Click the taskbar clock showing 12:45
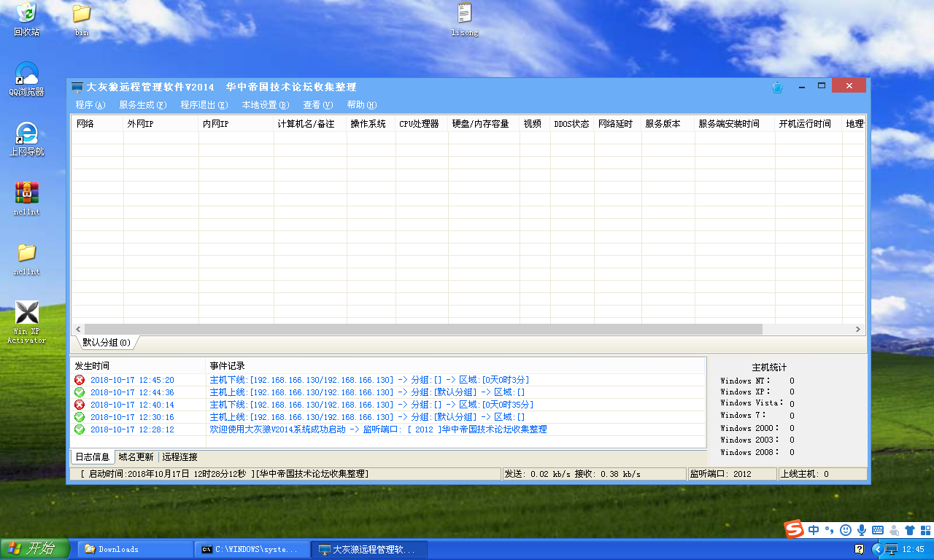Image resolution: width=934 pixels, height=560 pixels. coord(914,549)
